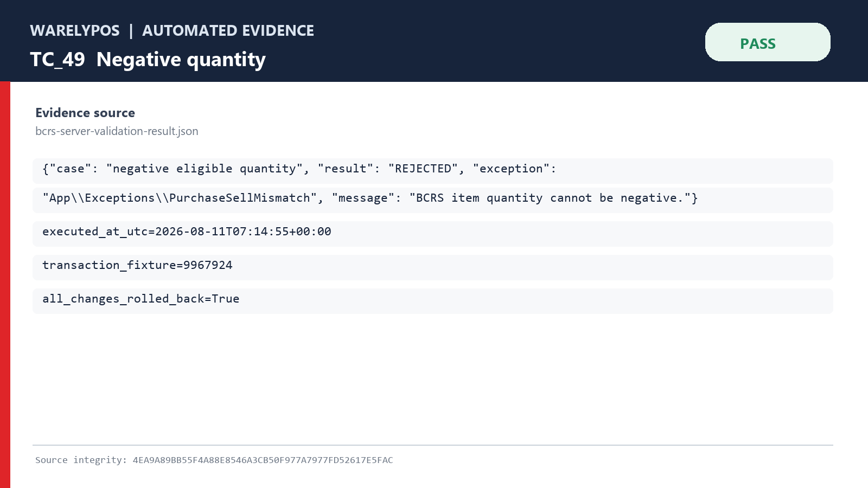868x488 pixels.
Task: Click the JSON line starting with case
Action: click(x=433, y=171)
